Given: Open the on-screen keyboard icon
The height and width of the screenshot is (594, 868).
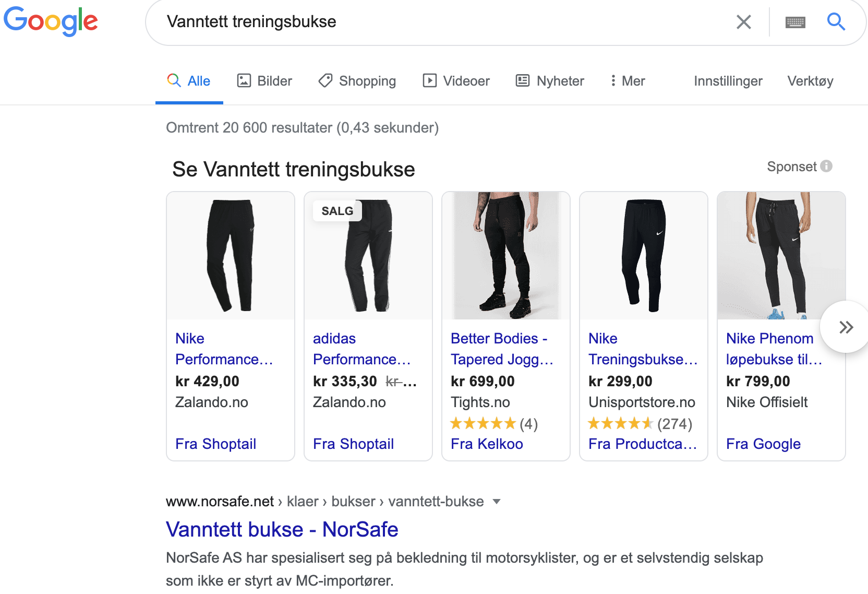Looking at the screenshot, I should [795, 22].
